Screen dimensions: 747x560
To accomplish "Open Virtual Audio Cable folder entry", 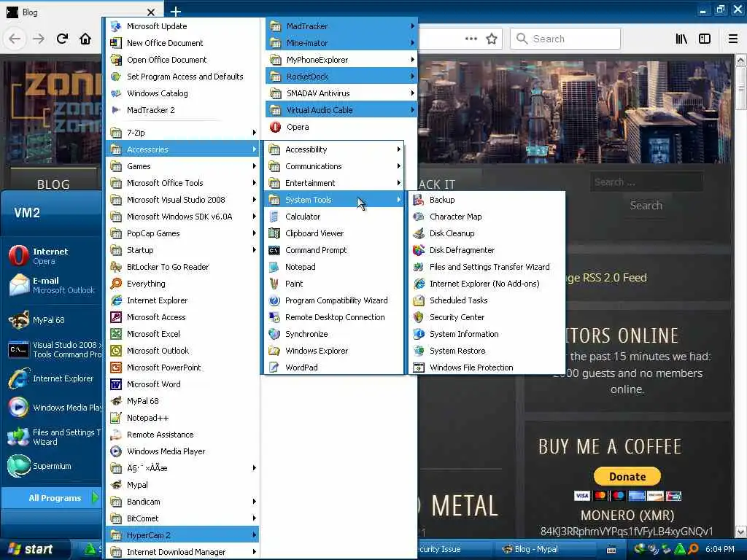I will point(341,111).
